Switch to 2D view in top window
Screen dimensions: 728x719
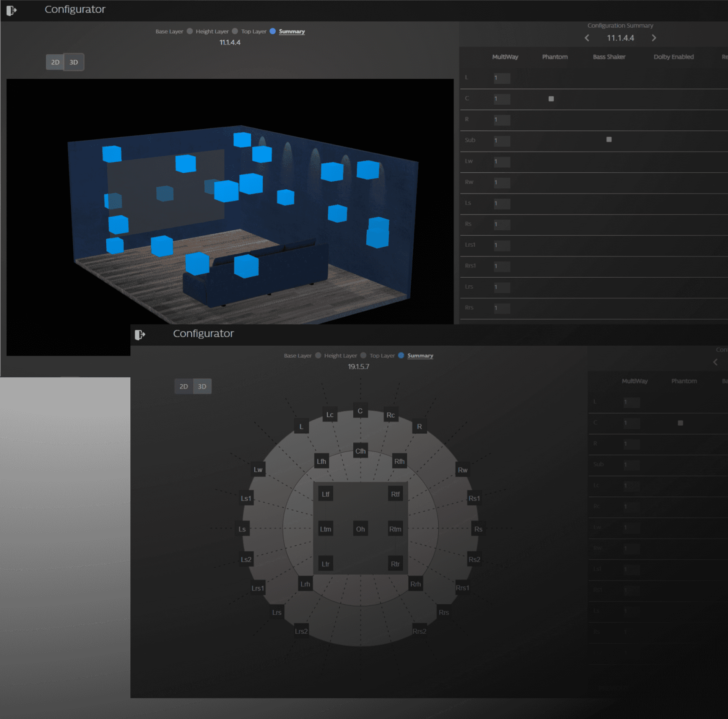[55, 62]
